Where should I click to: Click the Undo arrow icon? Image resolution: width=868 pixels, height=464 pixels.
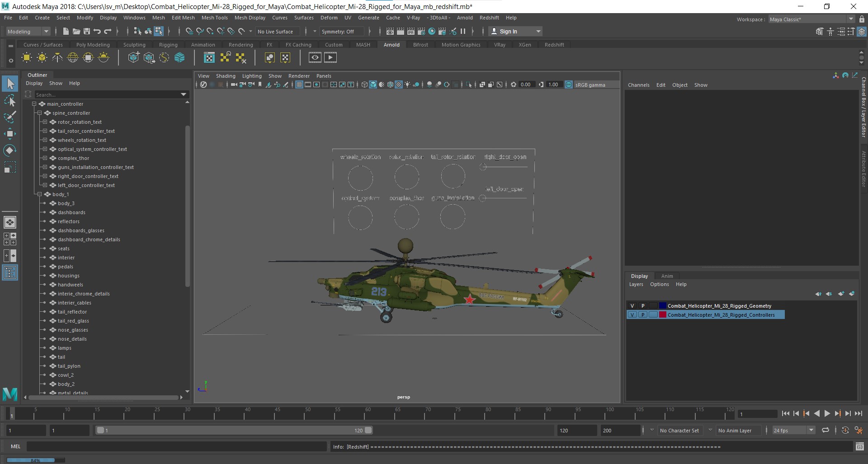(x=97, y=31)
